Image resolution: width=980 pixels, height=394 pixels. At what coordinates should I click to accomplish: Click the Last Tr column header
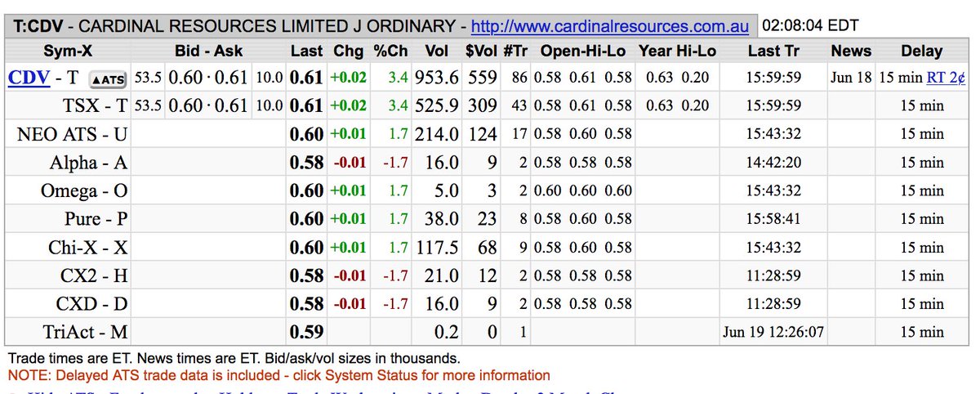click(x=773, y=51)
